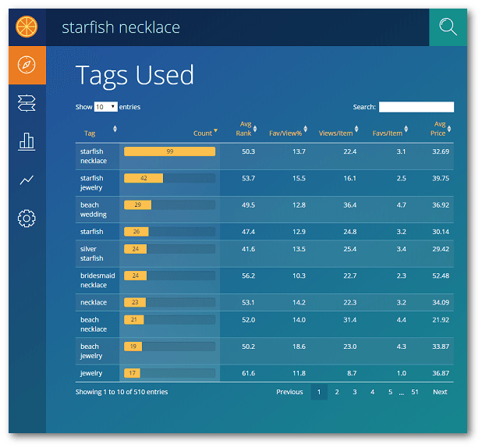Click Views/Item value 36.4
Image resolution: width=482 pixels, height=448 pixels.
pyautogui.click(x=350, y=205)
